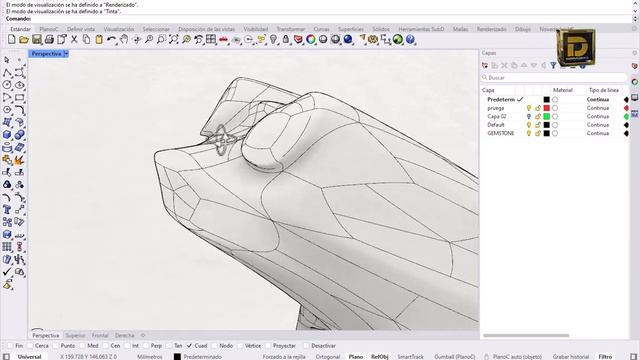Enable the Med object snap
Image resolution: width=640 pixels, height=360 pixels.
tap(83, 346)
